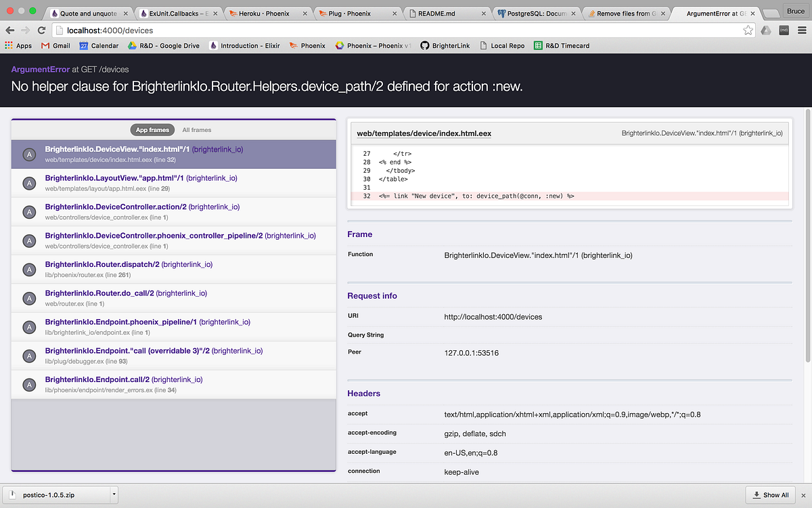Click the back navigation arrow
Viewport: 812px width, 508px height.
11,30
